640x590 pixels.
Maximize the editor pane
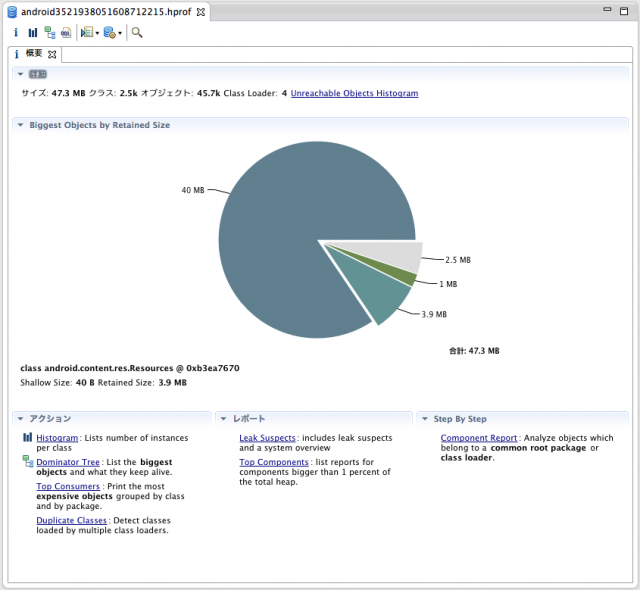(x=624, y=11)
